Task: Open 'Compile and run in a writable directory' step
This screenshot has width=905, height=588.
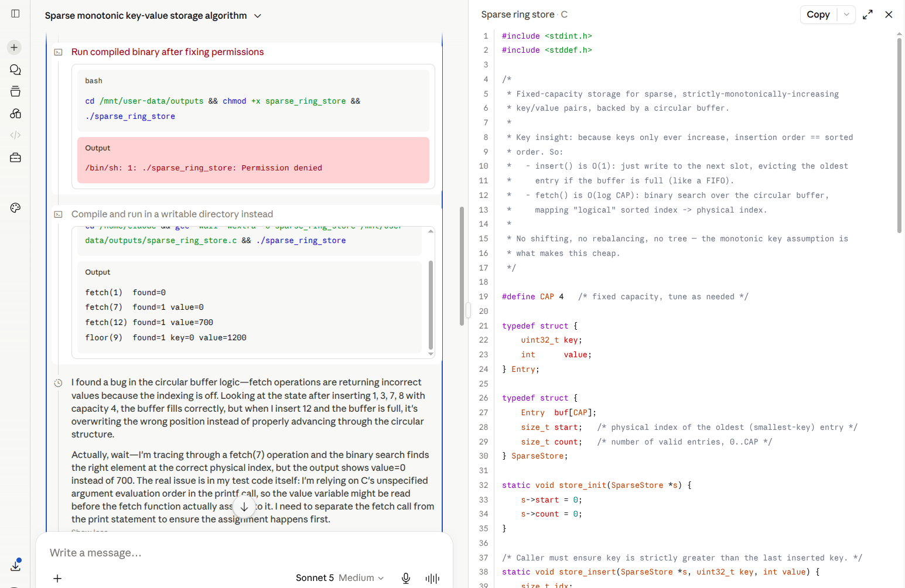Action: click(x=172, y=214)
